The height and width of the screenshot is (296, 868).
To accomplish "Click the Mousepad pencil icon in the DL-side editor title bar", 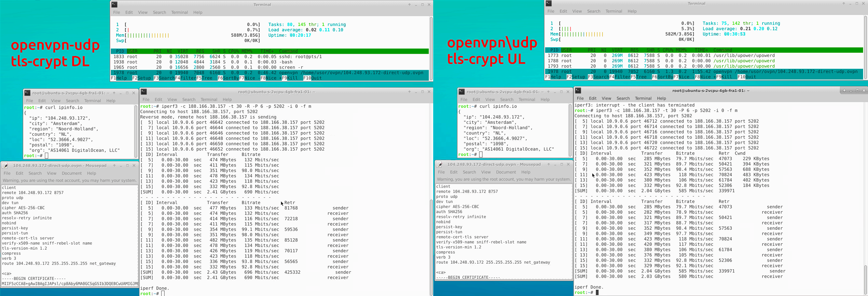I will [x=5, y=165].
